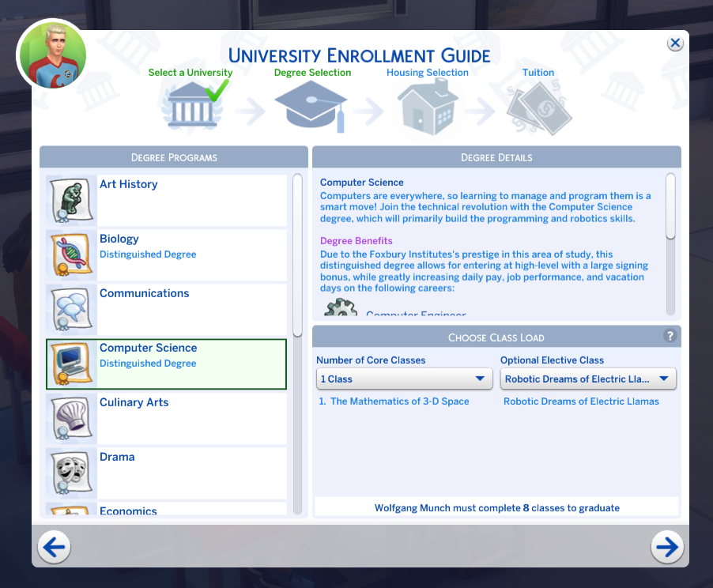Screen dimensions: 713x588
Task: Go back with the left arrow button
Action: [54, 547]
